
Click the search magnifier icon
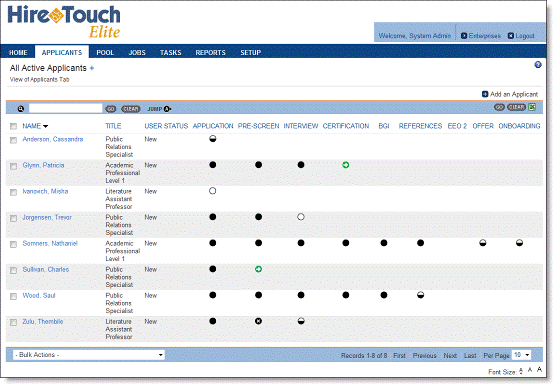click(20, 109)
